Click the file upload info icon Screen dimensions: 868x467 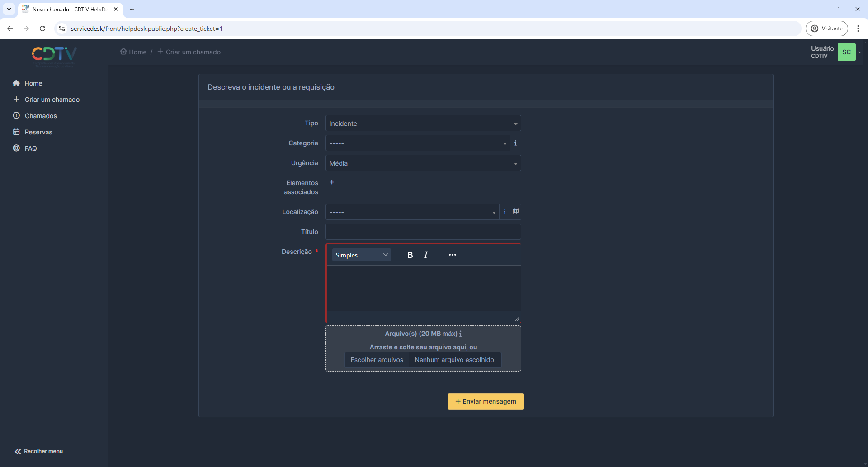pyautogui.click(x=460, y=334)
